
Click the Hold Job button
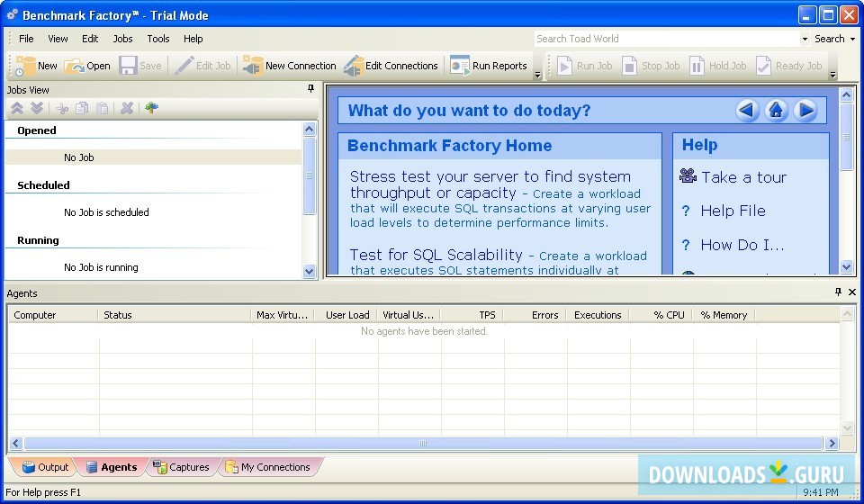pos(718,66)
